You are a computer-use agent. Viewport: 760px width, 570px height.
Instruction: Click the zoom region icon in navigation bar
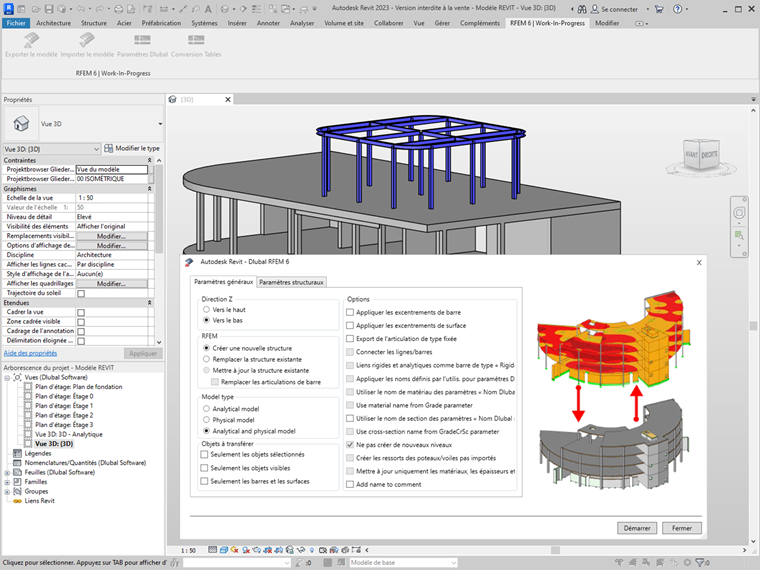point(739,235)
